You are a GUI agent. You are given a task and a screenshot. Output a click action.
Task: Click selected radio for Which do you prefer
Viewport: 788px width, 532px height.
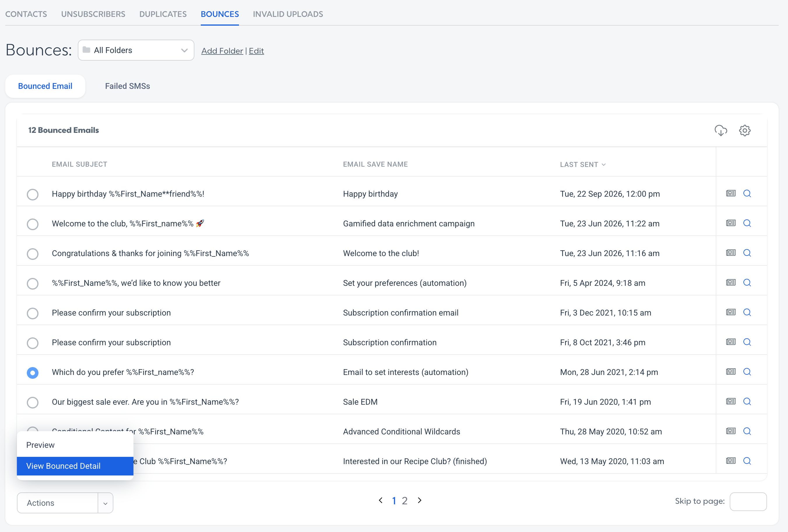point(33,373)
